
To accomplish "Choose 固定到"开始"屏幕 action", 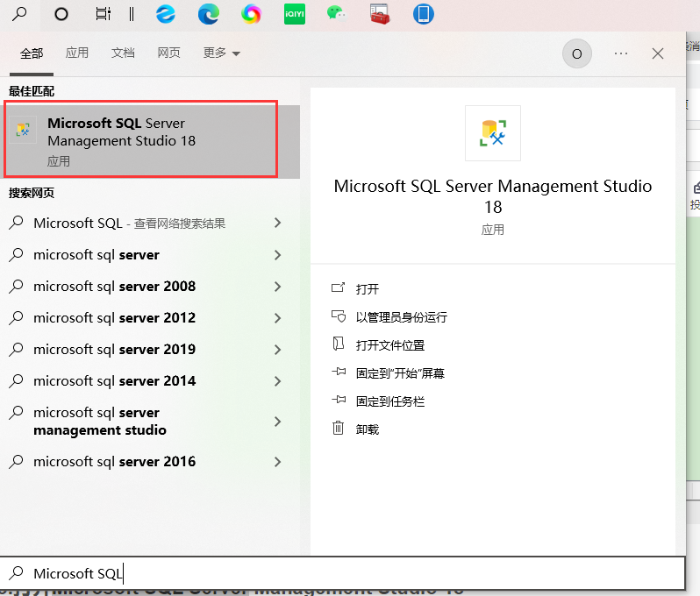I will (400, 373).
